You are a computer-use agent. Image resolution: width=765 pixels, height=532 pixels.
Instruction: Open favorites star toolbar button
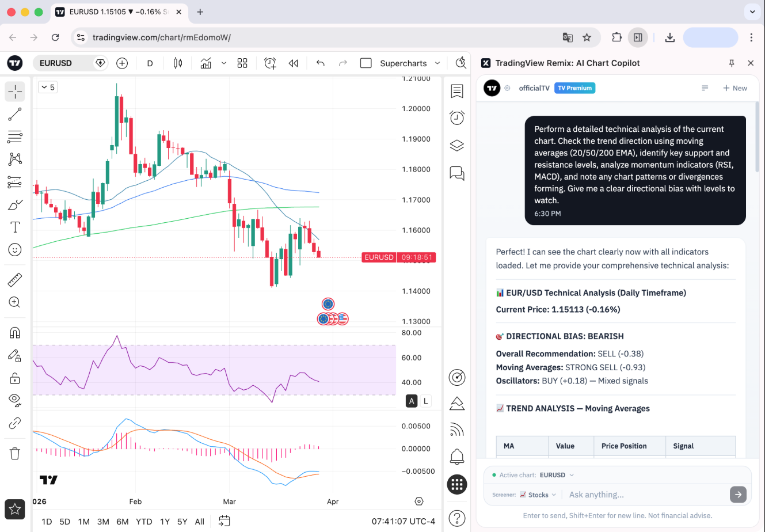click(15, 509)
